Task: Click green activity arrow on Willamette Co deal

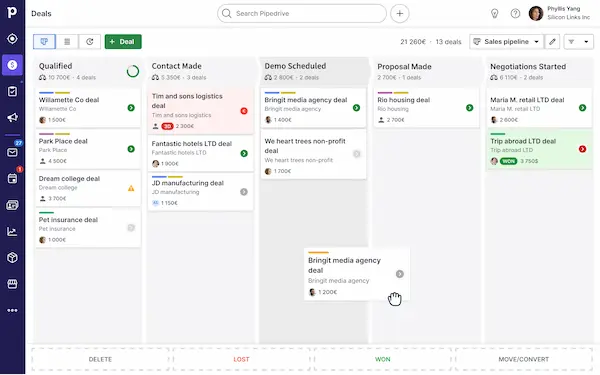Action: 131,108
